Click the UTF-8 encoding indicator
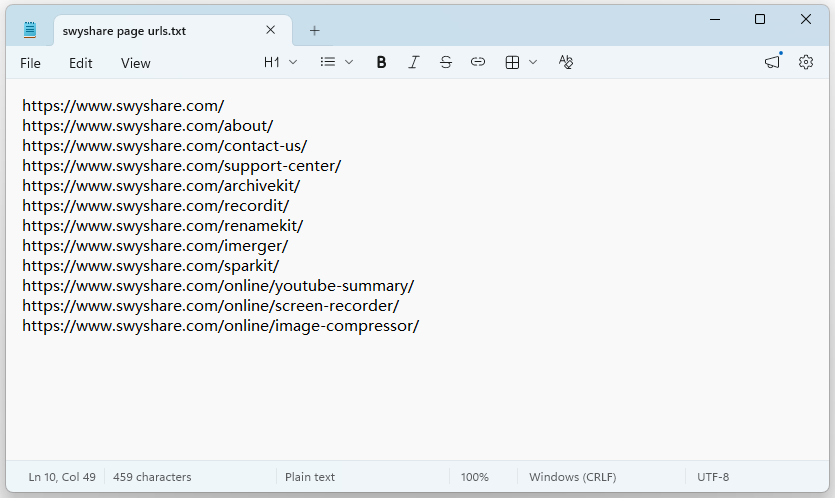This screenshot has height=498, width=835. 713,477
